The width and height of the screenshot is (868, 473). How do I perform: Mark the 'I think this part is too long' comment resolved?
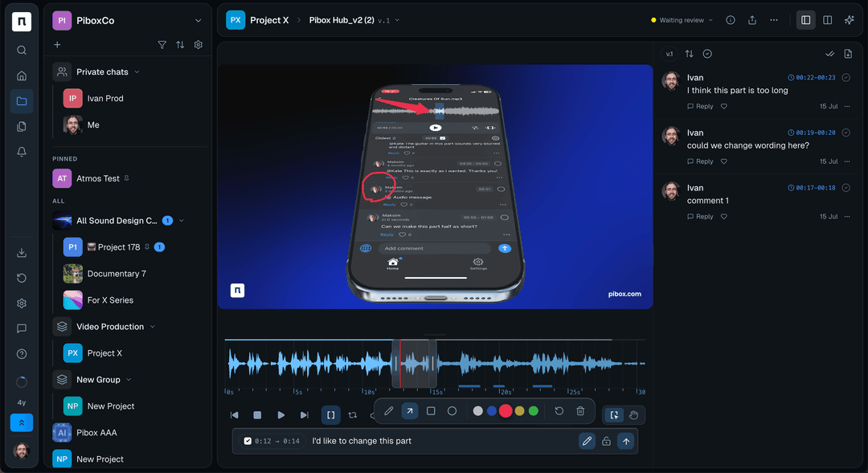pos(845,77)
